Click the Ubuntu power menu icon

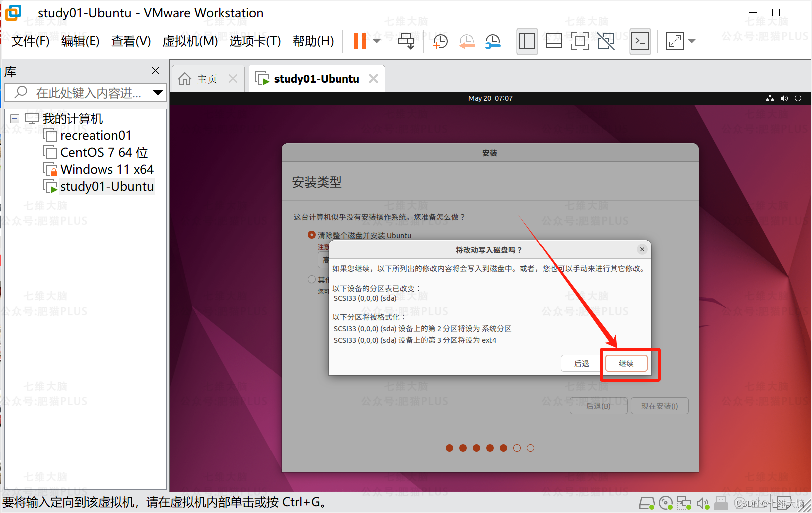pyautogui.click(x=798, y=98)
